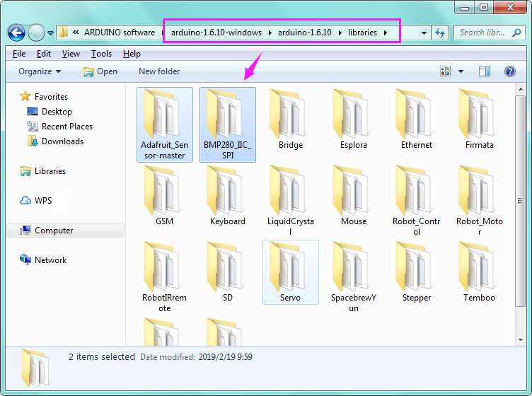Select the LiquidCrystal folder
The height and width of the screenshot is (396, 532).
pyautogui.click(x=291, y=201)
